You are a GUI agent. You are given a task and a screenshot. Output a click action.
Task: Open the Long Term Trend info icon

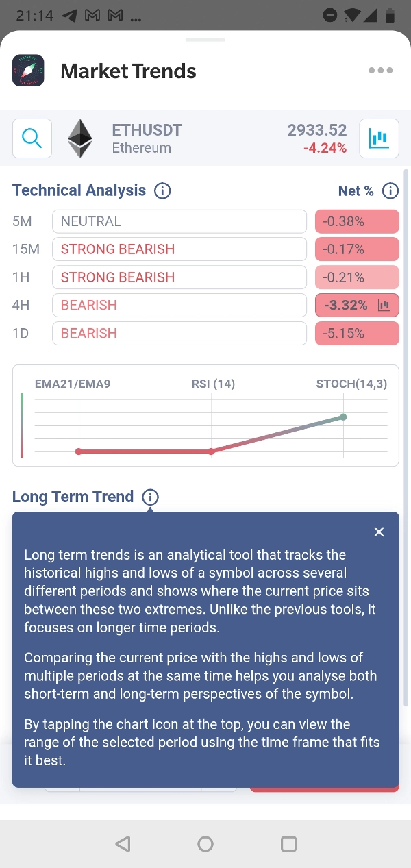click(149, 497)
